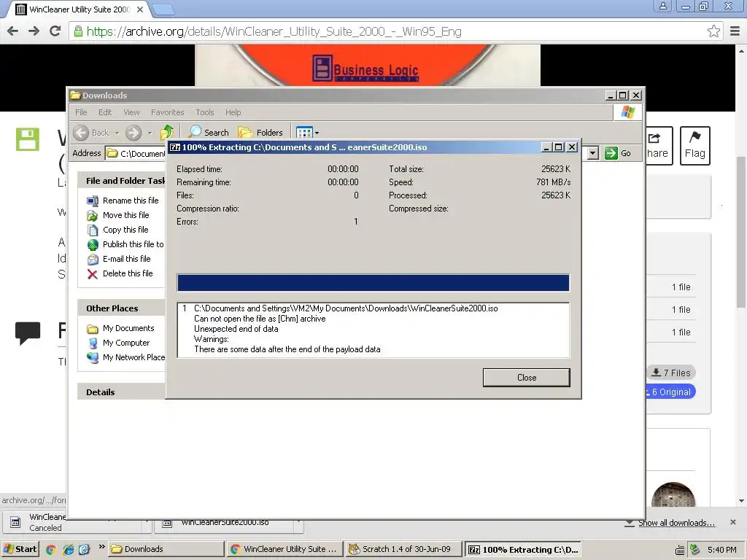Collapse the Other Places panel header
This screenshot has width=747, height=560.
pos(122,308)
